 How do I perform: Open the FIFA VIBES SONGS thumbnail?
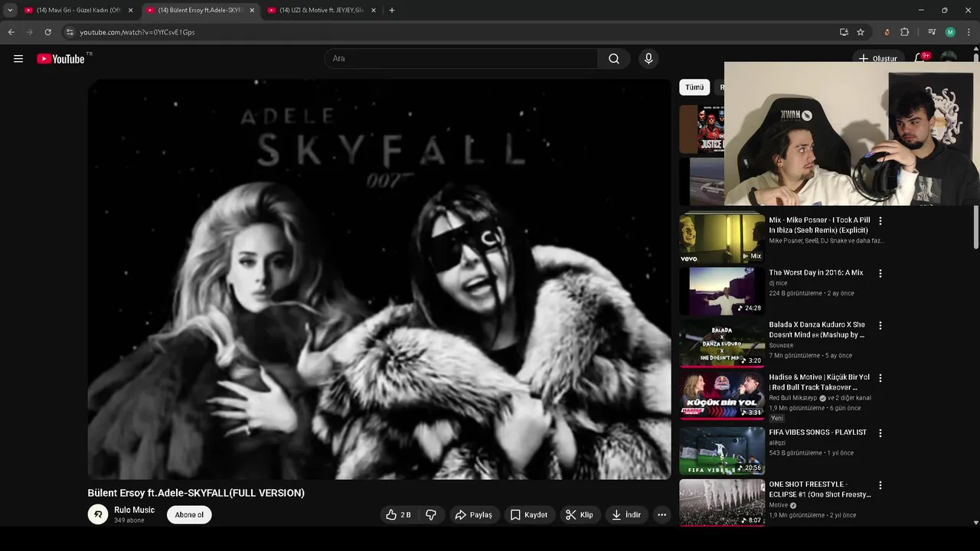[722, 451]
